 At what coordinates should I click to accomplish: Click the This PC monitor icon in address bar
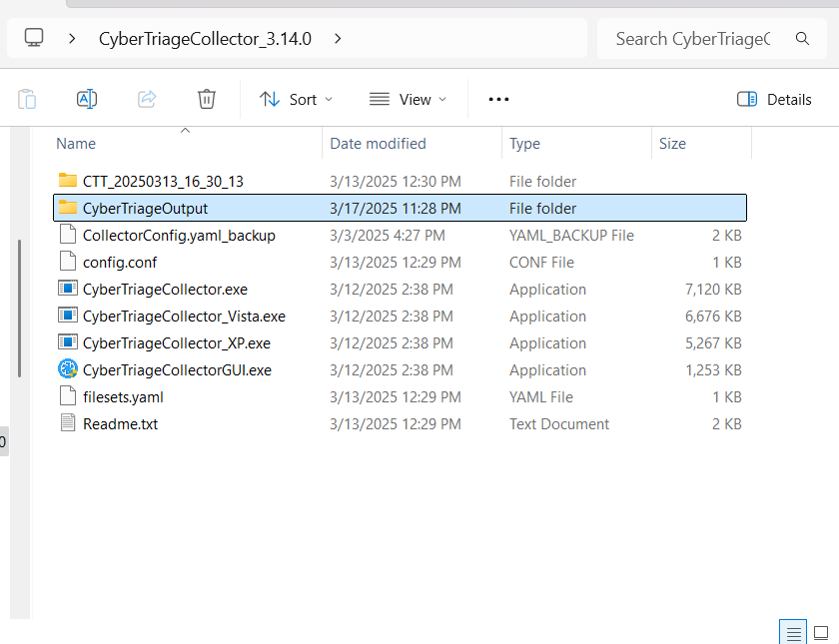[x=34, y=38]
